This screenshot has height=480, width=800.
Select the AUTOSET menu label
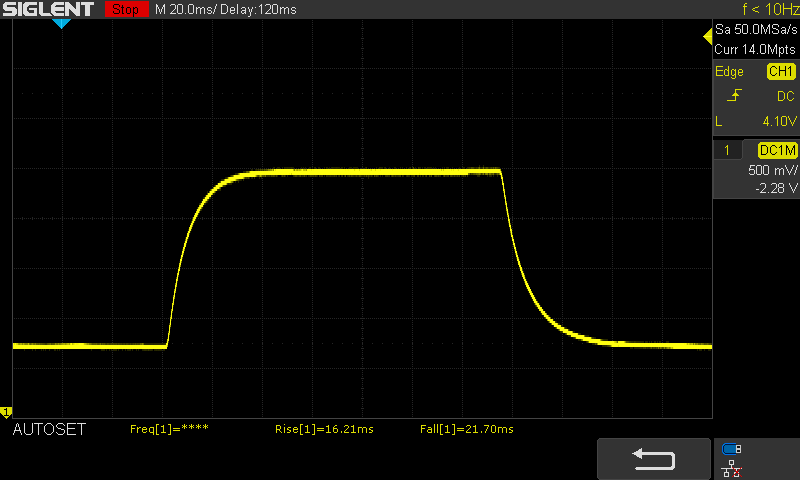click(49, 429)
